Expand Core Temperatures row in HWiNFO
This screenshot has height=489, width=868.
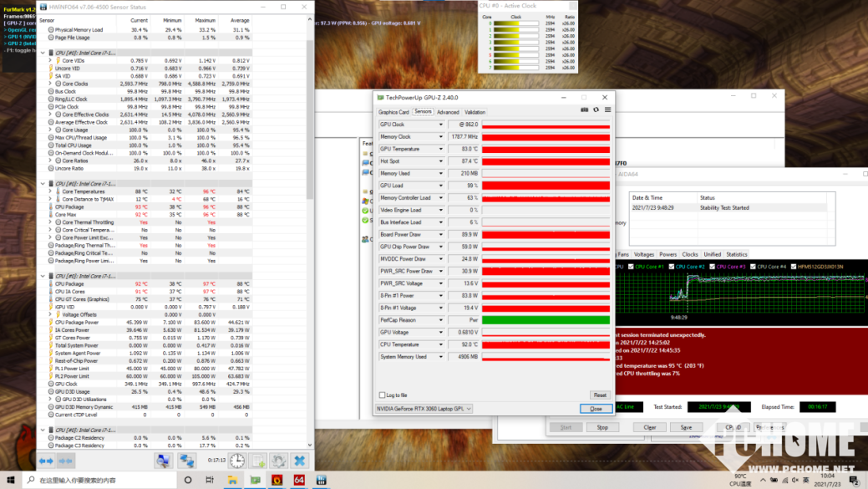[50, 191]
